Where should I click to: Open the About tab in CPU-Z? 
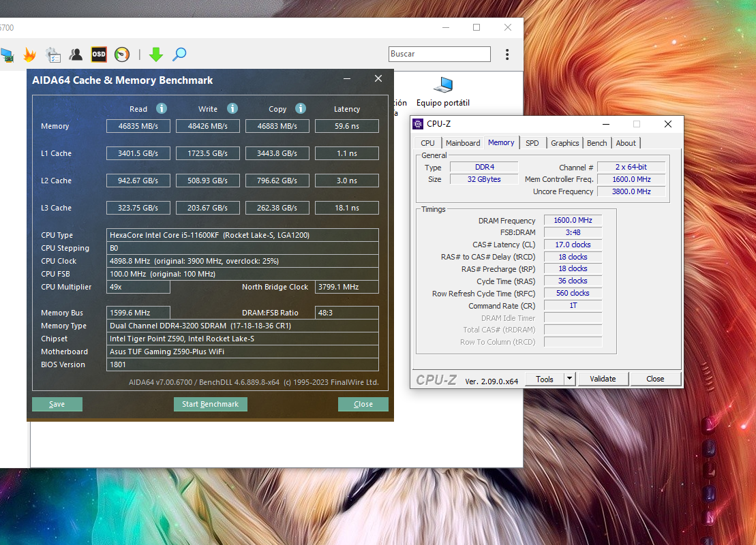click(x=626, y=143)
